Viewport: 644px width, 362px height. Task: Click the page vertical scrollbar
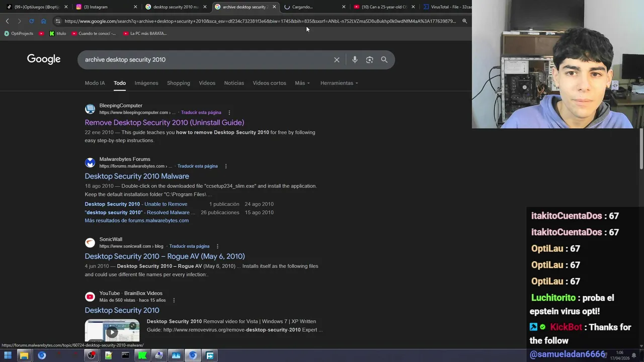pos(641,148)
